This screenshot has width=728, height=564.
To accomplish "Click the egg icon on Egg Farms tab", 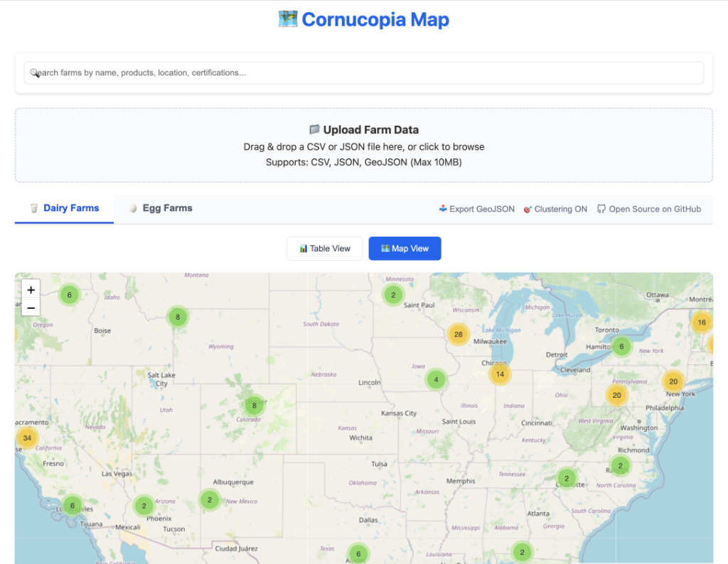I will (132, 208).
